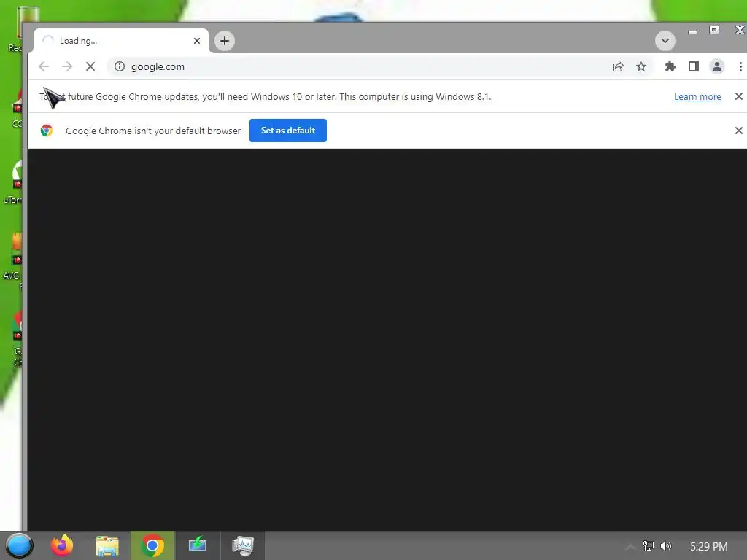The width and height of the screenshot is (747, 560).
Task: Follow the Learn more link
Action: click(x=697, y=97)
